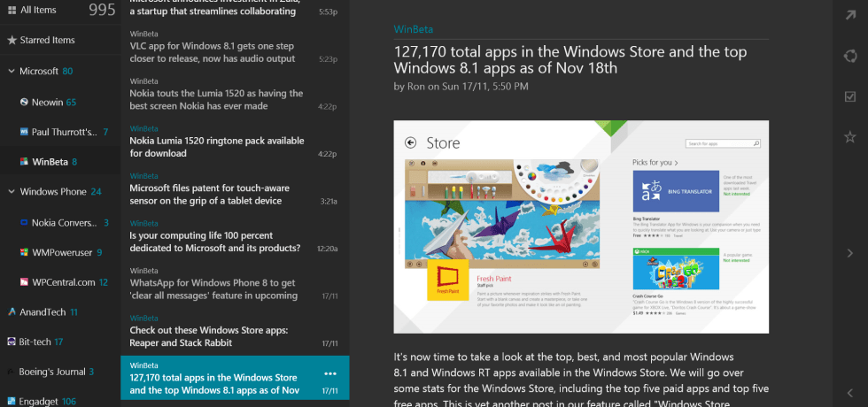Collapse the Microsoft folder

11,71
